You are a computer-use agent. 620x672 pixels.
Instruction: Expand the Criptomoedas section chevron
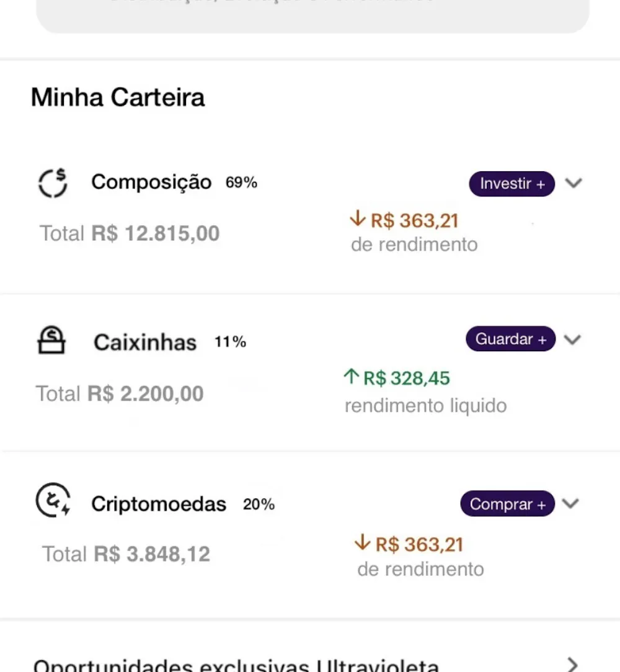(x=570, y=503)
